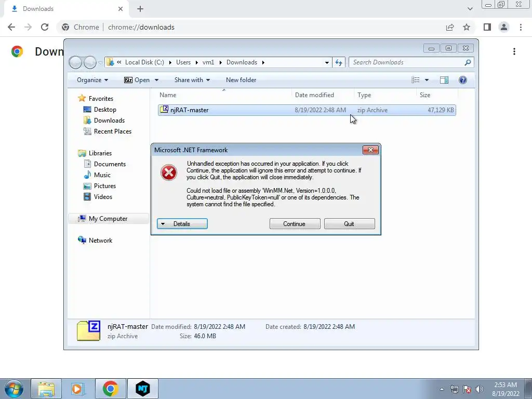Click Explorer's Forward navigation button

pyautogui.click(x=90, y=62)
